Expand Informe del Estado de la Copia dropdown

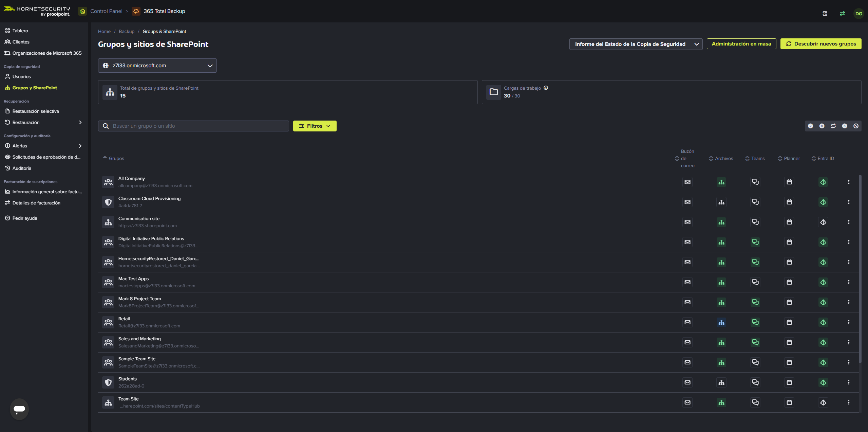[636, 44]
